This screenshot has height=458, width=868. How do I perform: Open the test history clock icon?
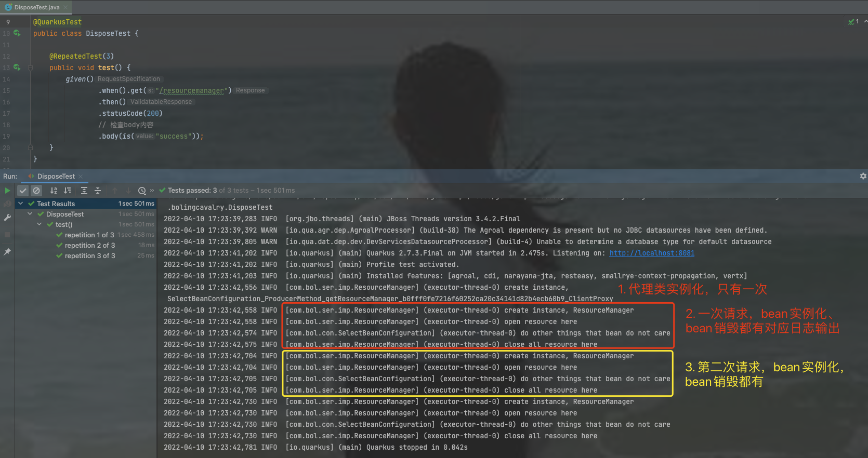coord(142,191)
